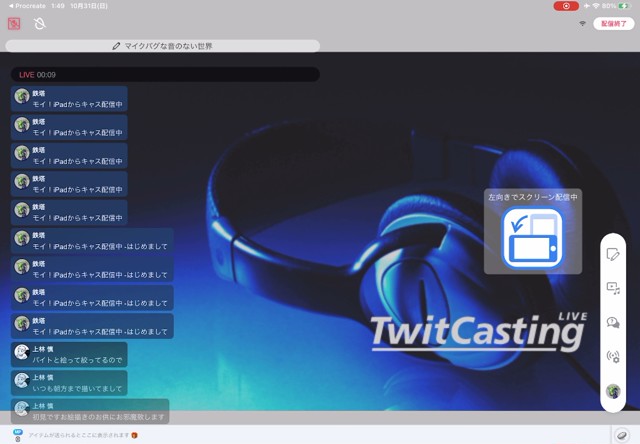Select comment 初見ですお絵描きのお供にお邪魔致します

pos(90,411)
